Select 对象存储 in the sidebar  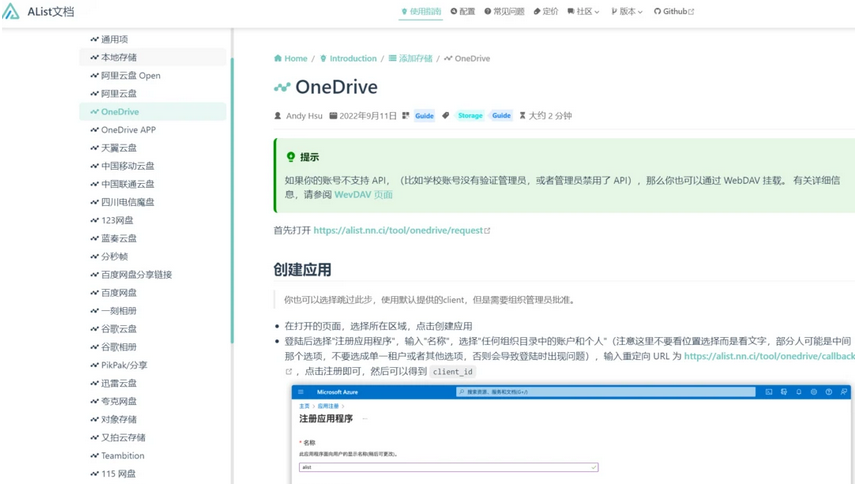tap(152, 419)
